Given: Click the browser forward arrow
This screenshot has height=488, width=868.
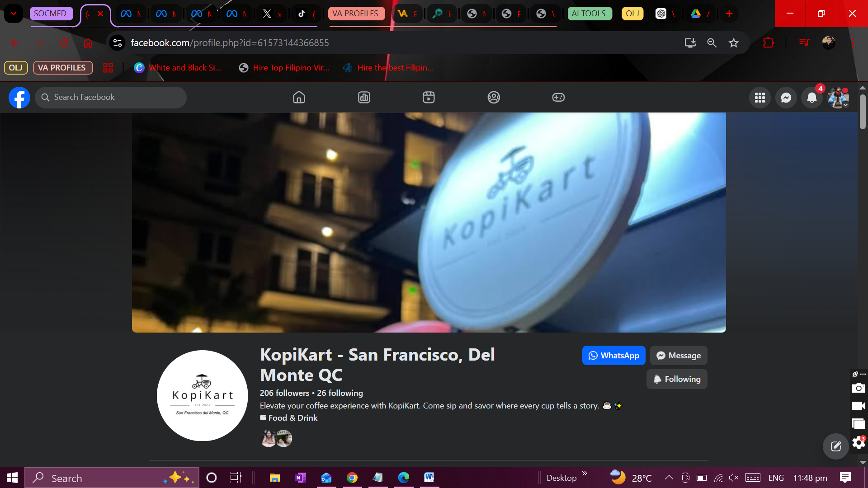Looking at the screenshot, I should 39,43.
